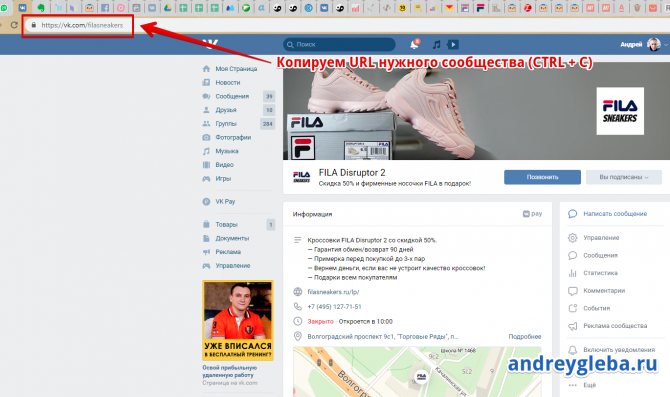670x397 pixels.
Task: Switch to the Facebook browser tab
Action: [x=105, y=8]
